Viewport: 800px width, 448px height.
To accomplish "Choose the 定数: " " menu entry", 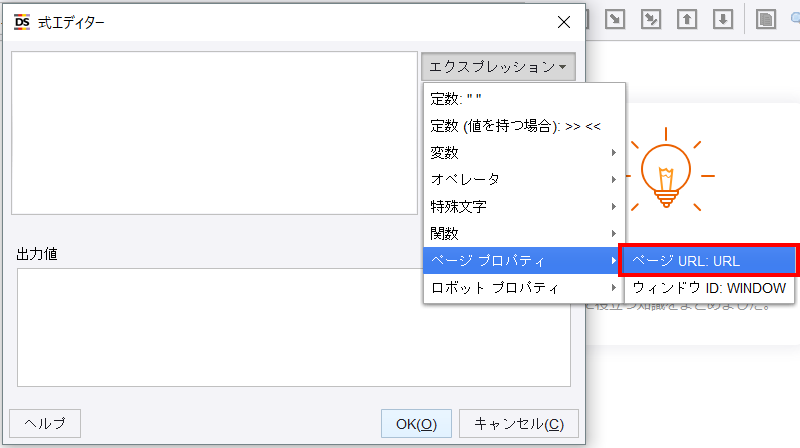I will tap(524, 98).
